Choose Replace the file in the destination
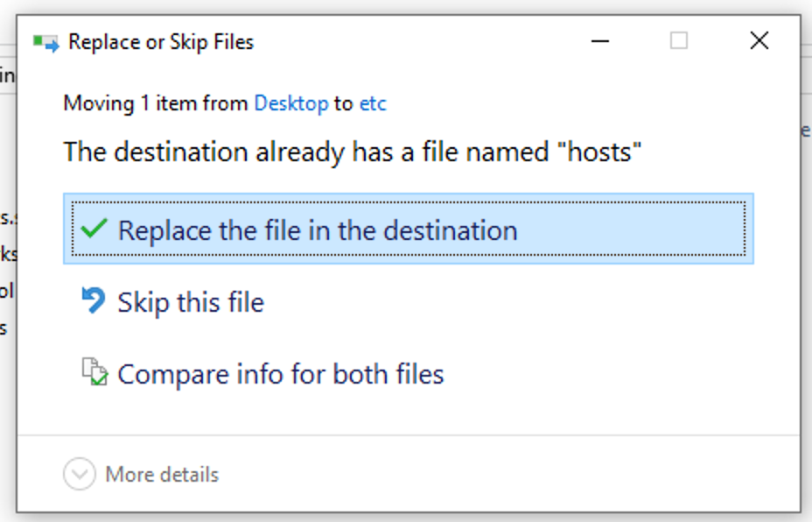The height and width of the screenshot is (522, 812). pos(318,230)
